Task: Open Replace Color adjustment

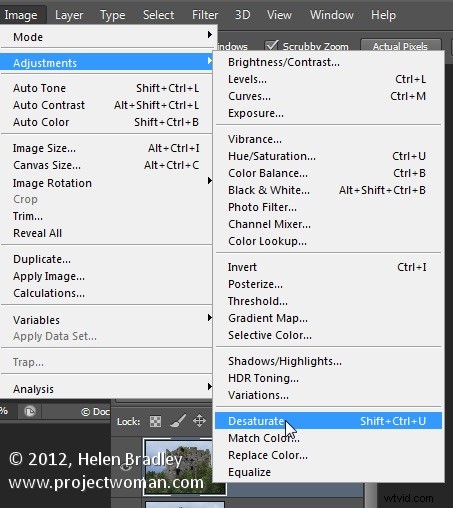Action: [328, 455]
